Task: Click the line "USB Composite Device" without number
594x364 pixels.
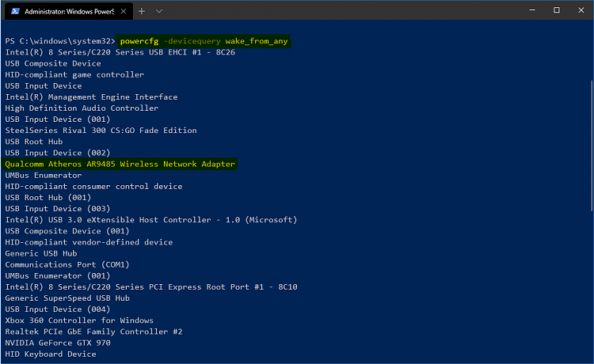Action: pos(53,63)
